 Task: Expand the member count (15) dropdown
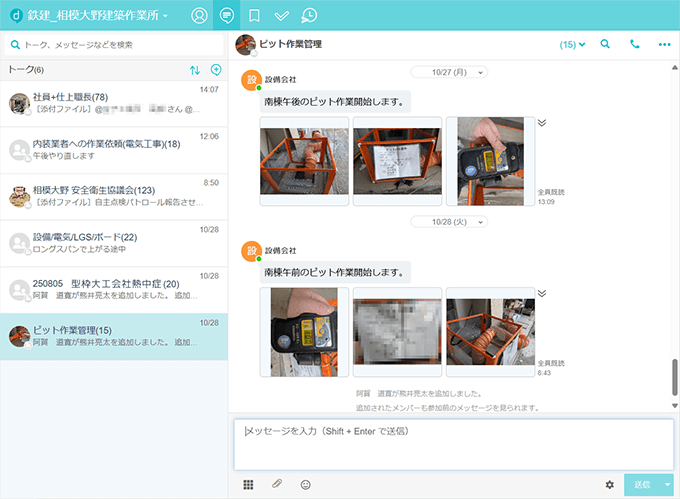(572, 44)
